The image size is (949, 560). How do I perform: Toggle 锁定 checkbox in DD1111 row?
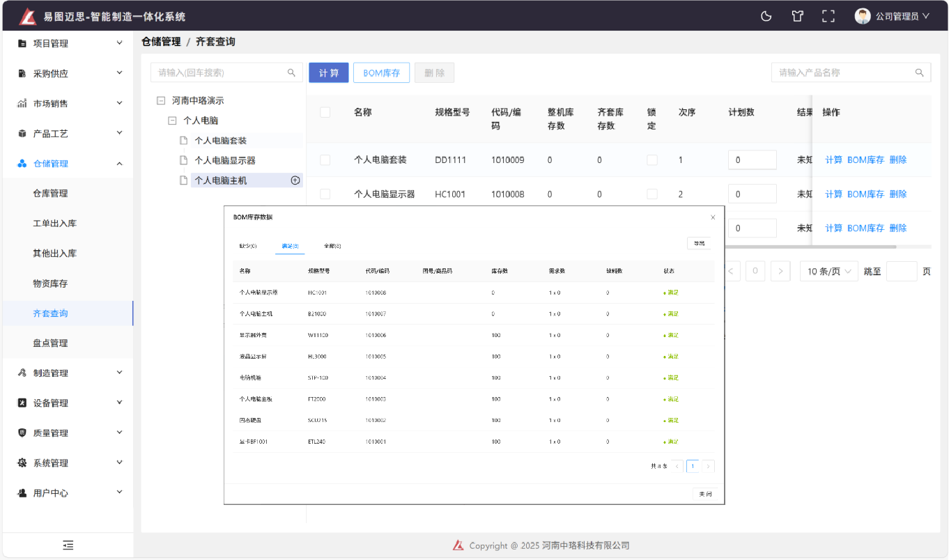(x=652, y=160)
